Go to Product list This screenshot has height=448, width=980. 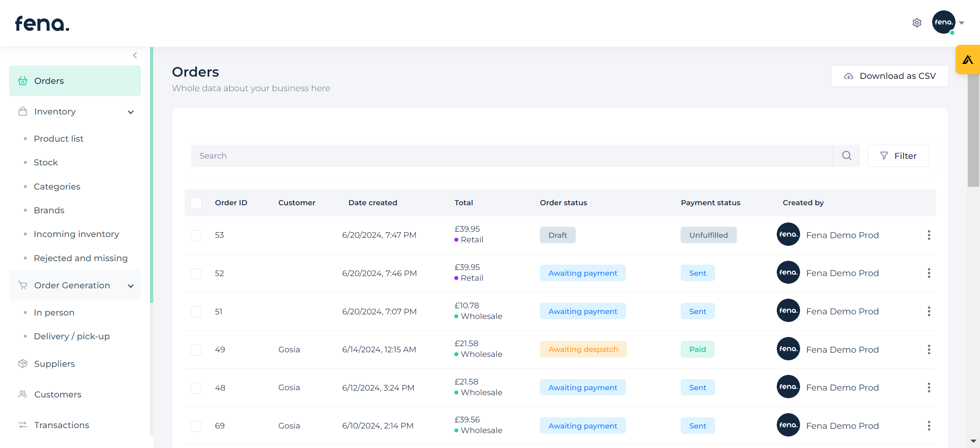click(x=59, y=139)
